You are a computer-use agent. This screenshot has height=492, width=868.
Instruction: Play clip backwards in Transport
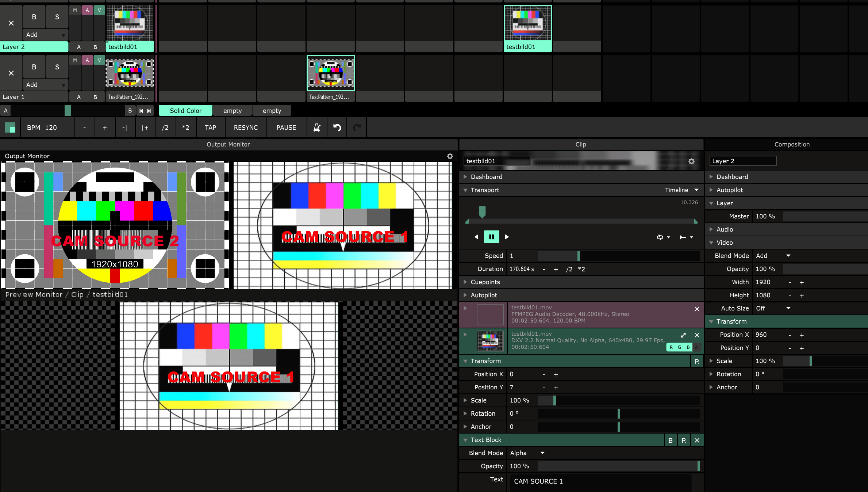[476, 237]
